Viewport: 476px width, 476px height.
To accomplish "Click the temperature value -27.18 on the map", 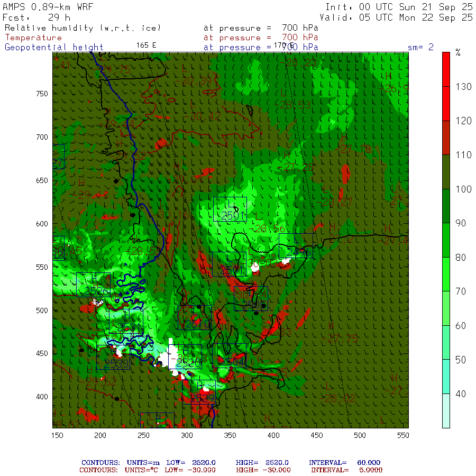I will pos(352,149).
